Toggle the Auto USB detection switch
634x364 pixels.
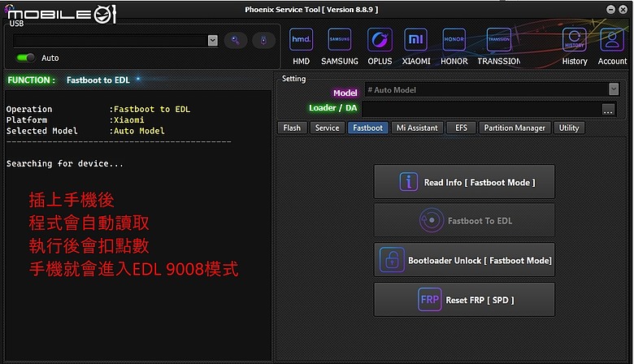[x=26, y=58]
